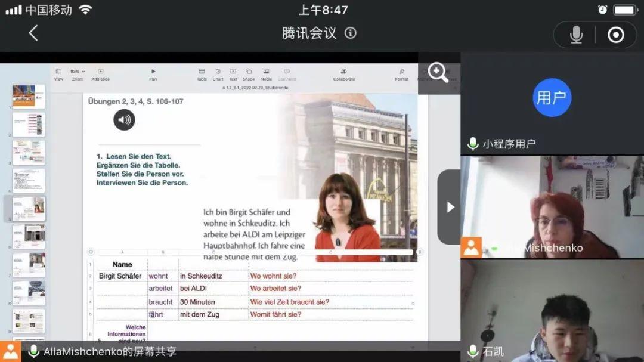Select the first slide thumbnail

(29, 96)
